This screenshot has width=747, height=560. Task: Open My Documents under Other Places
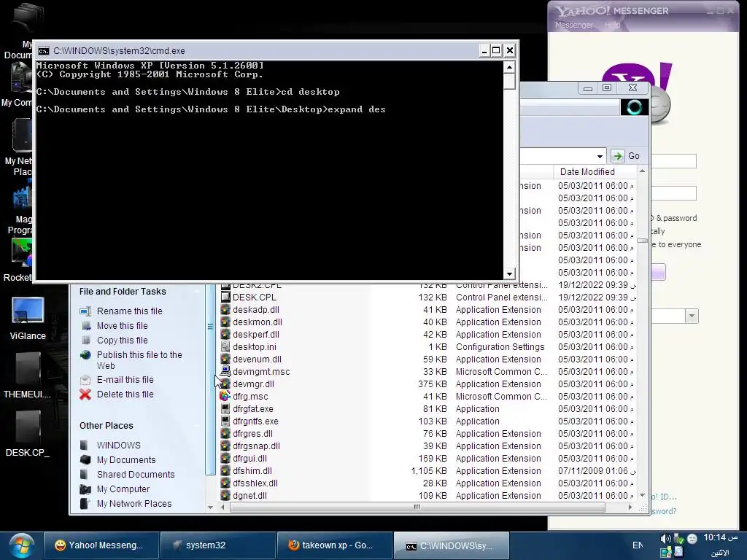125,460
